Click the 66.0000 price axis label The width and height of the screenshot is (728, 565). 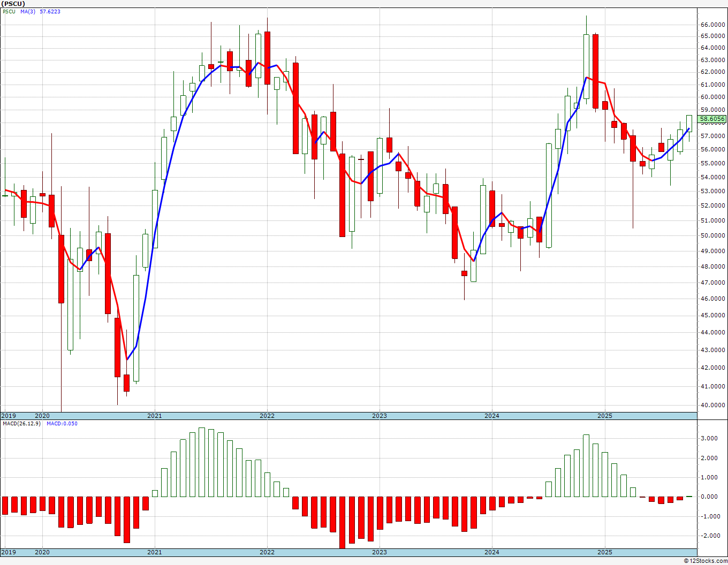click(x=713, y=25)
